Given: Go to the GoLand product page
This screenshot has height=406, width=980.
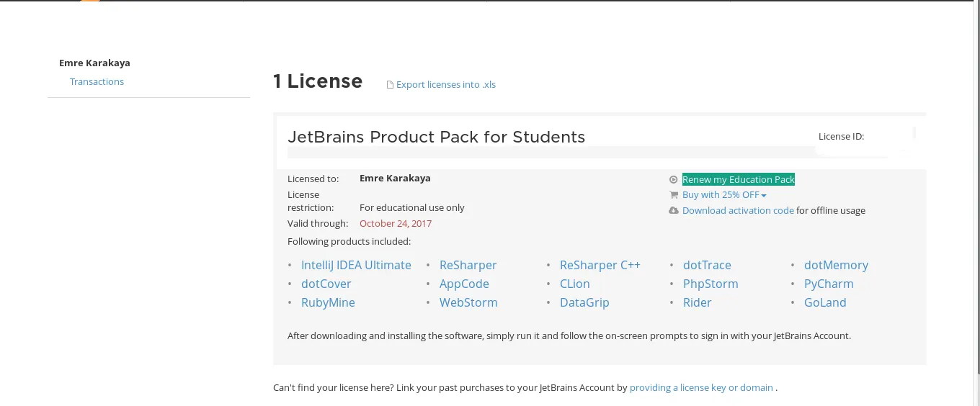Looking at the screenshot, I should tap(825, 303).
